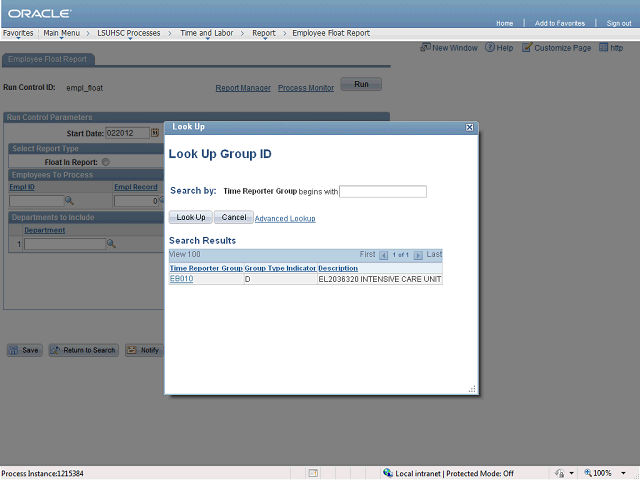This screenshot has width=640, height=480.
Task: Click the Department lookup magnifier icon
Action: [x=111, y=244]
